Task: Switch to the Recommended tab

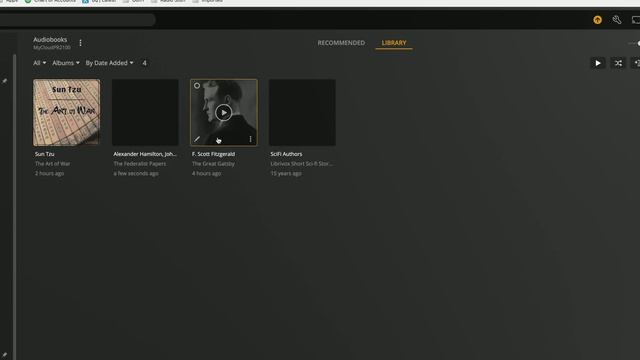Action: click(x=341, y=43)
